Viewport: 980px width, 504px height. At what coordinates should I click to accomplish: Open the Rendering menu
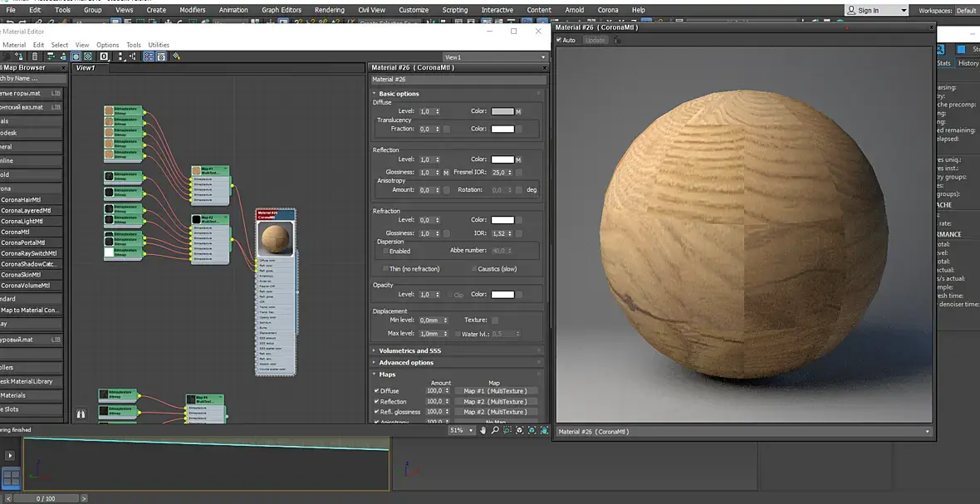[x=329, y=10]
